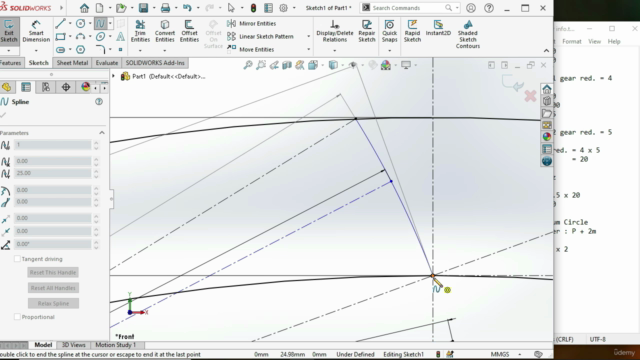Switch to the Evaluate tab
This screenshot has width=640, height=360.
click(x=107, y=63)
